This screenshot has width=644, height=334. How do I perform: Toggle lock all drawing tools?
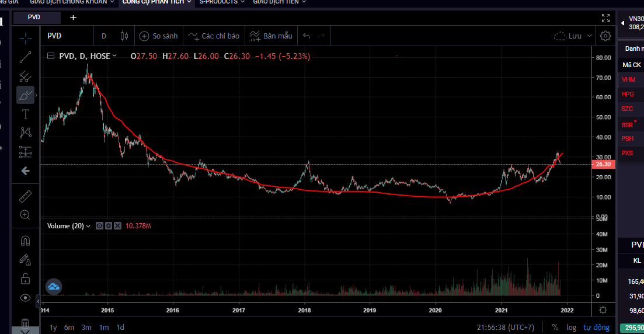point(25,279)
